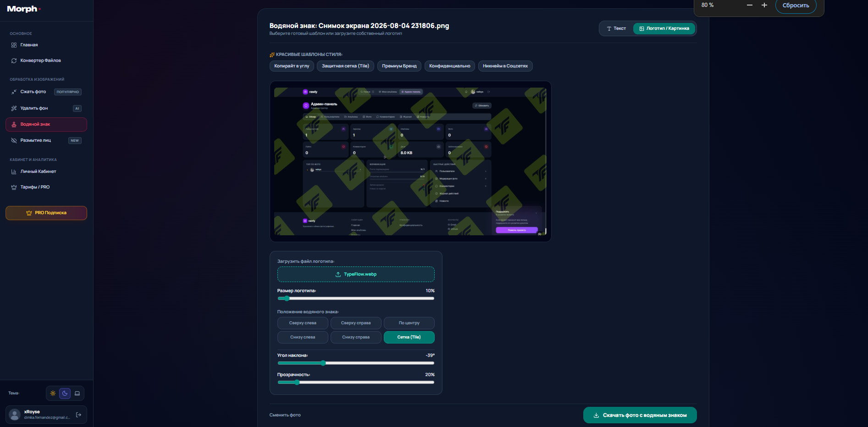Select position Сетка (Tile)
Image resolution: width=868 pixels, height=427 pixels.
point(409,337)
